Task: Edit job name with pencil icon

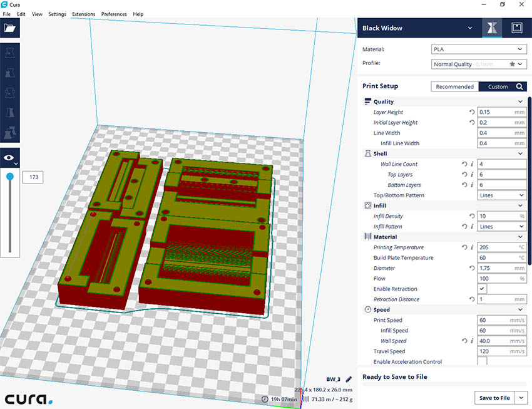Action: [349, 379]
